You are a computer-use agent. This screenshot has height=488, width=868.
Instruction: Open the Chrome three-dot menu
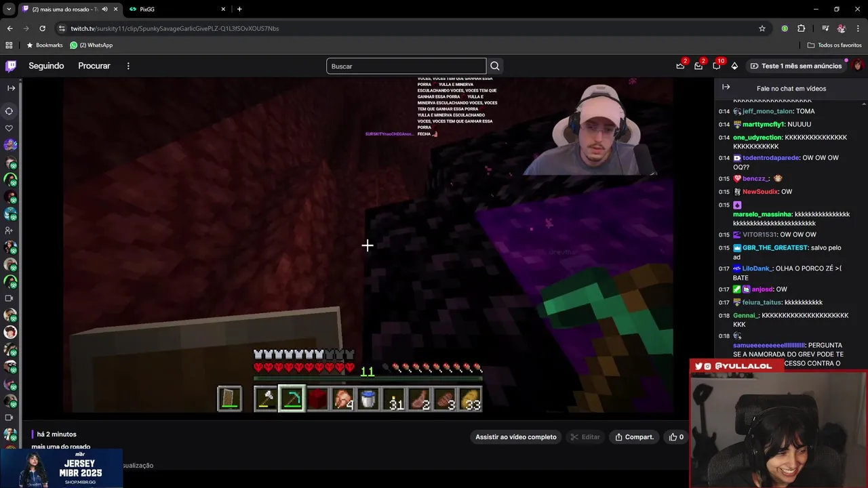pyautogui.click(x=858, y=28)
